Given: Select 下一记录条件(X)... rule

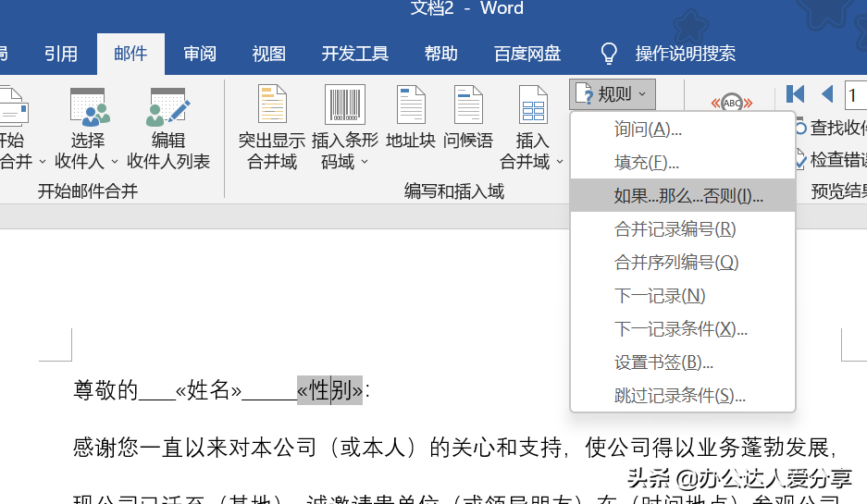Looking at the screenshot, I should (x=683, y=329).
